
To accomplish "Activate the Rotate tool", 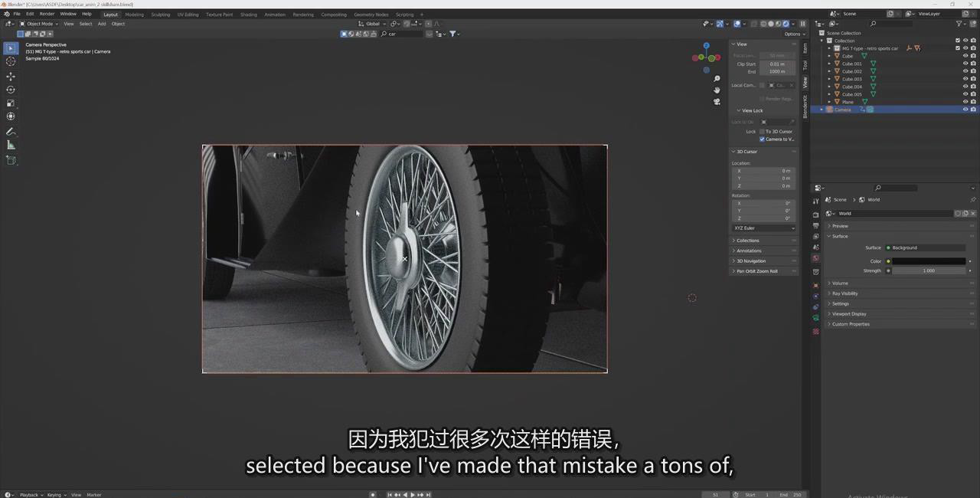I will pyautogui.click(x=11, y=90).
